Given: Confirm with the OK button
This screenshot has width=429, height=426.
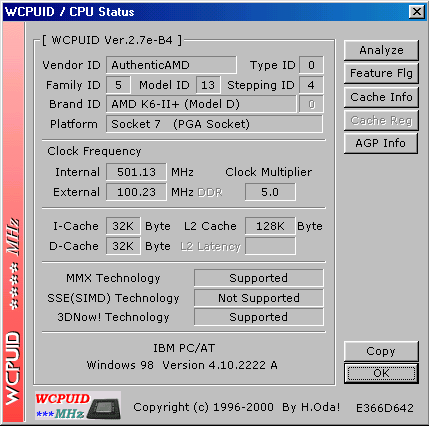Looking at the screenshot, I should pos(381,373).
